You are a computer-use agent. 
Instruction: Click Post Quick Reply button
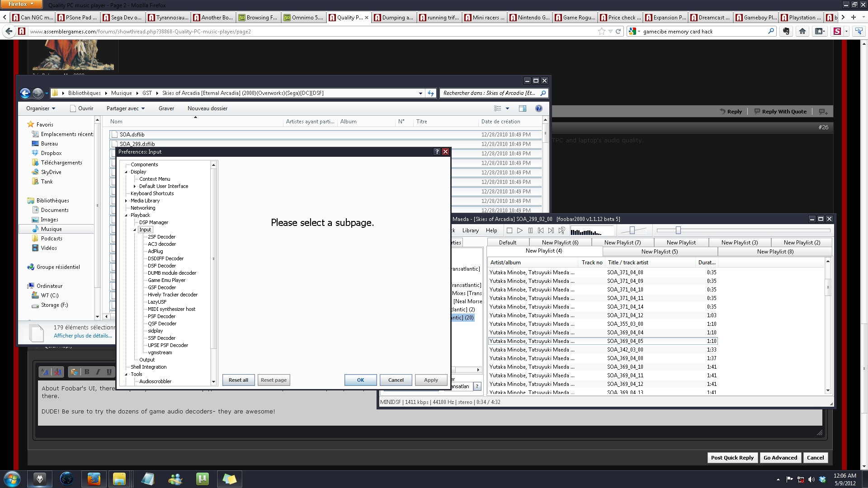tap(732, 458)
